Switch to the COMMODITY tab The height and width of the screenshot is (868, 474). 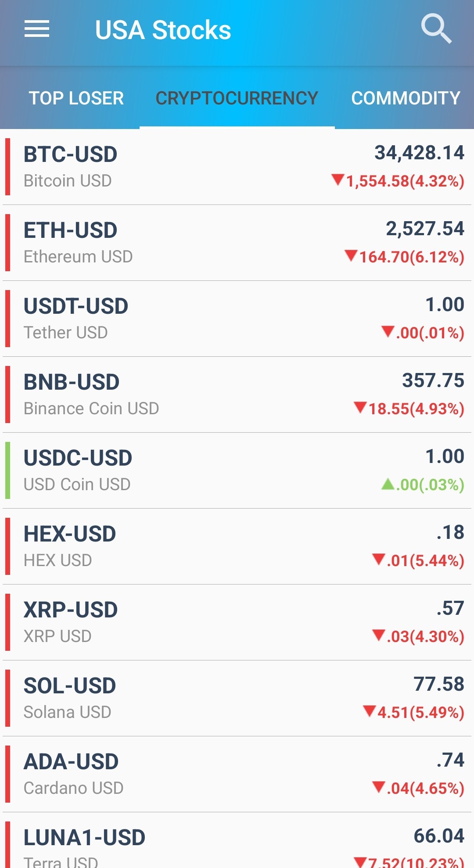pyautogui.click(x=406, y=98)
